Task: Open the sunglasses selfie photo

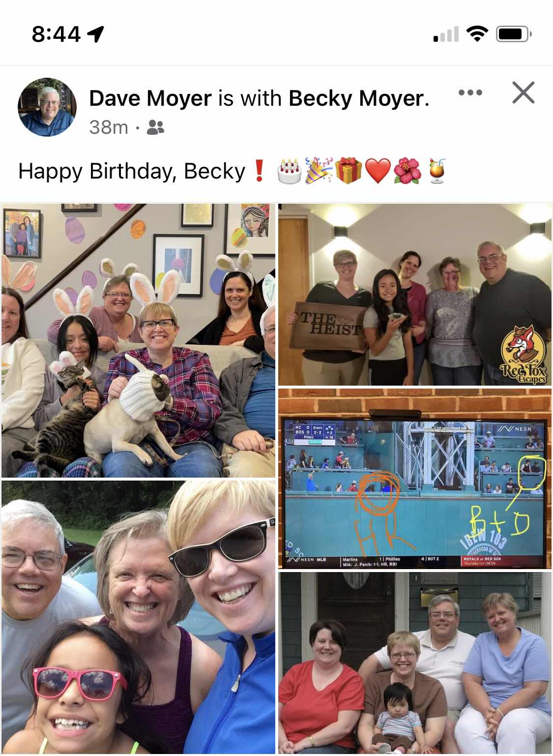Action: (138, 617)
